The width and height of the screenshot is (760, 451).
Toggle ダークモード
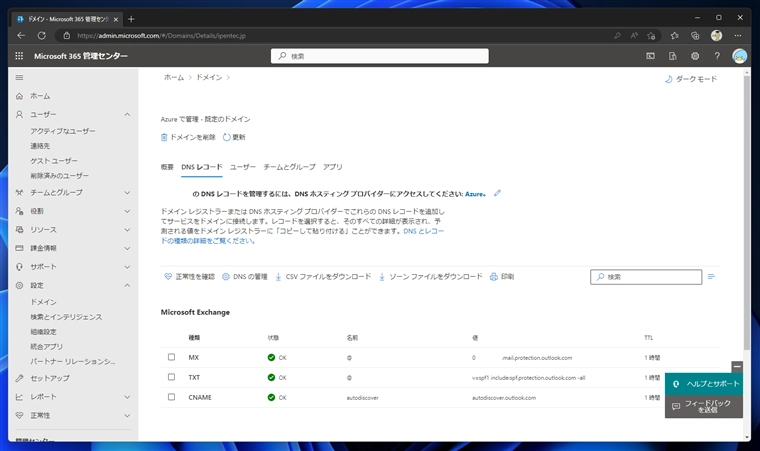tap(691, 79)
